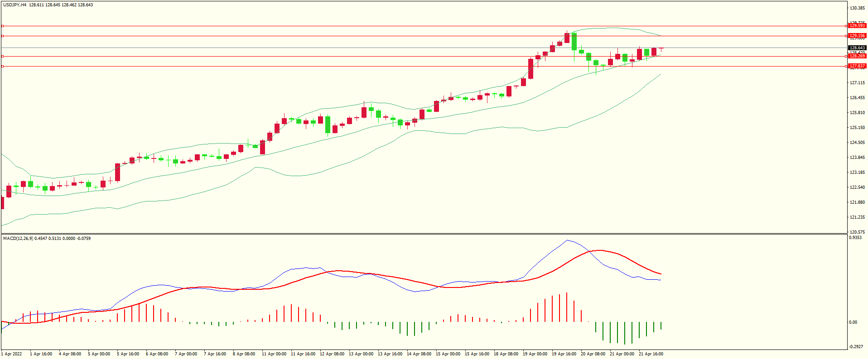This screenshot has width=868, height=359.
Task: Click the 11 Apr 16:00 time label
Action: (303, 354)
